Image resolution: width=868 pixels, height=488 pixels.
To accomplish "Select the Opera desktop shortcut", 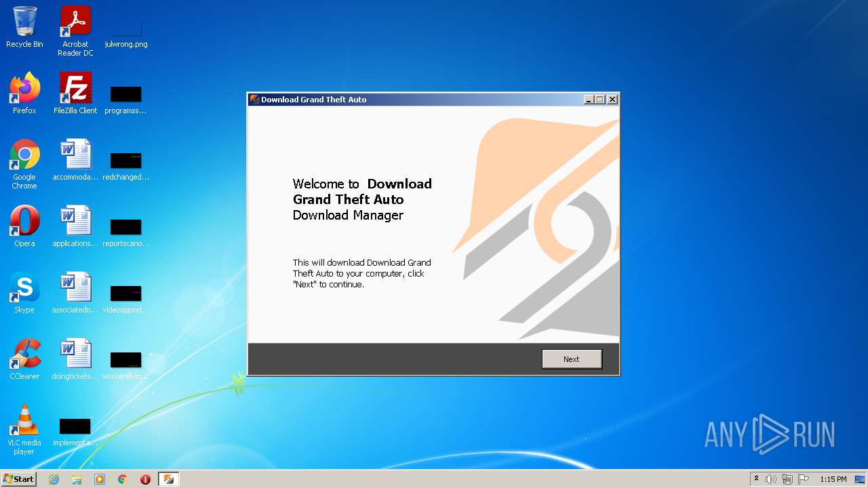I will tap(24, 226).
